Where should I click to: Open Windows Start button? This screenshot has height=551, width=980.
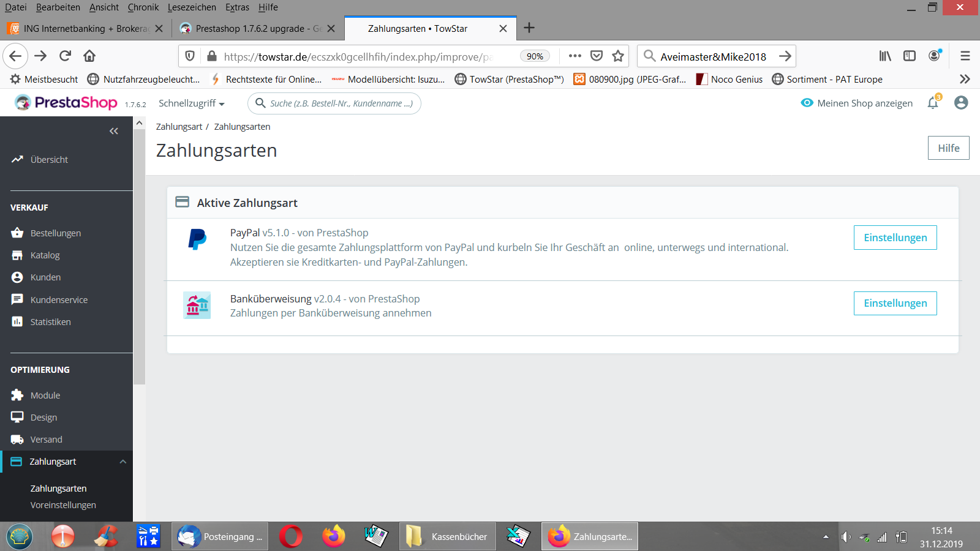coord(20,537)
